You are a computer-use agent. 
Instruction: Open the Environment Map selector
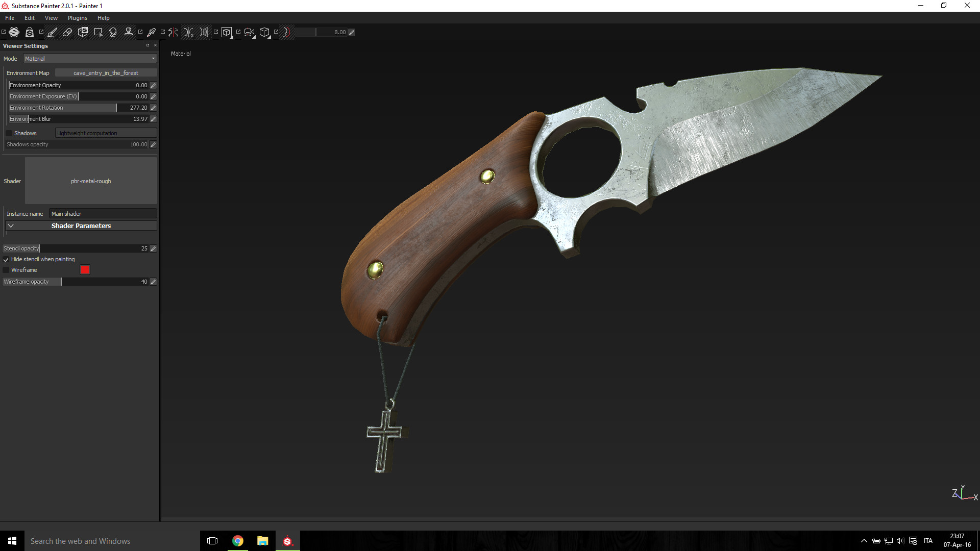106,72
